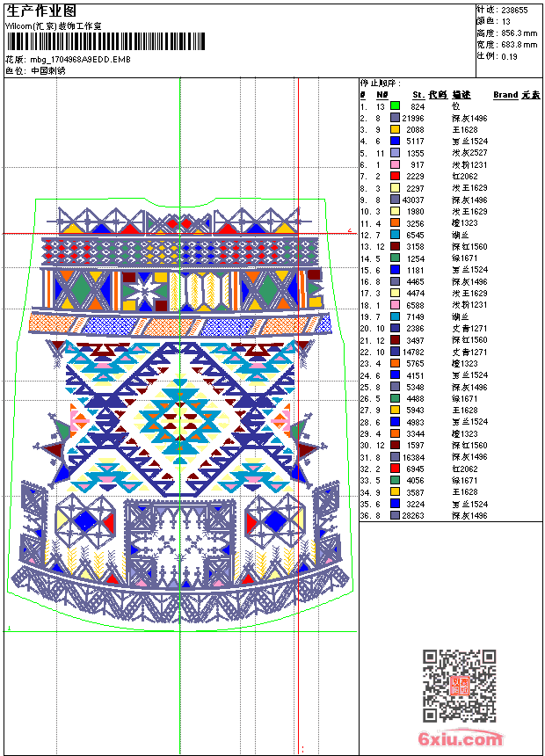Select stitch count 16384 in row 31
This screenshot has width=545, height=756.
[413, 457]
